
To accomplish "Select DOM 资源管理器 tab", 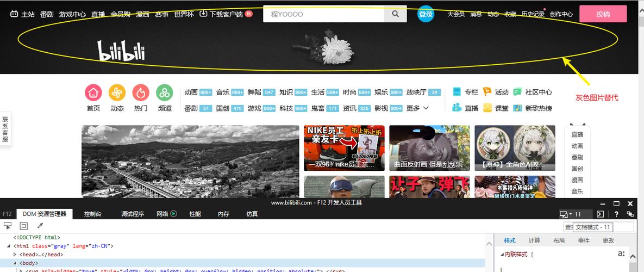I will 45,214.
